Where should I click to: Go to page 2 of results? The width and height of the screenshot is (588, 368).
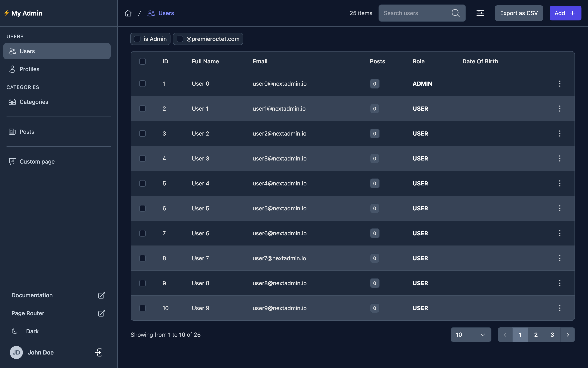tap(536, 335)
